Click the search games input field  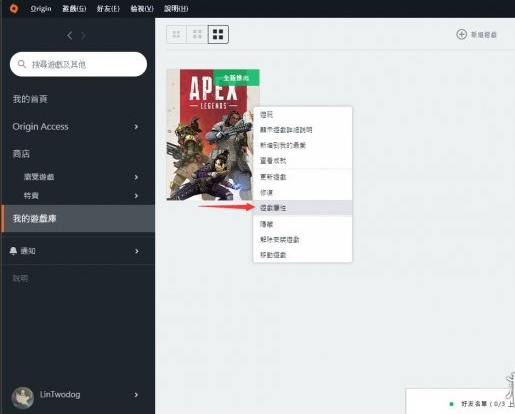[78, 64]
